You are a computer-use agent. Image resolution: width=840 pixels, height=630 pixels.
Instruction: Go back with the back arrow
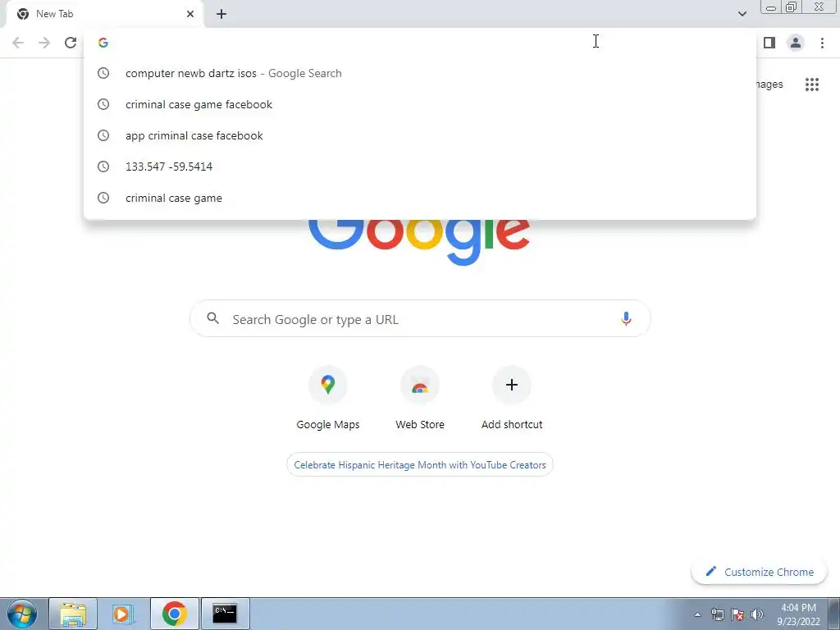tap(18, 43)
